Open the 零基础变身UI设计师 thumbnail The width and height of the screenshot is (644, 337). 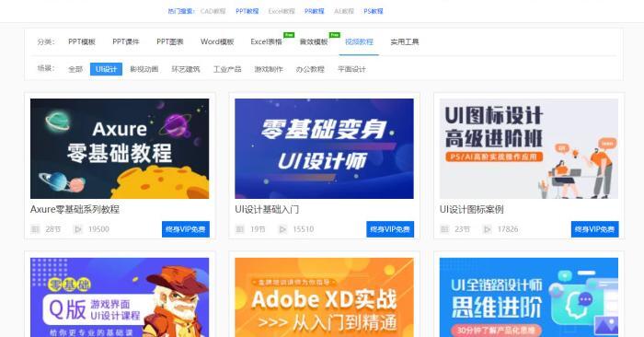click(x=324, y=148)
